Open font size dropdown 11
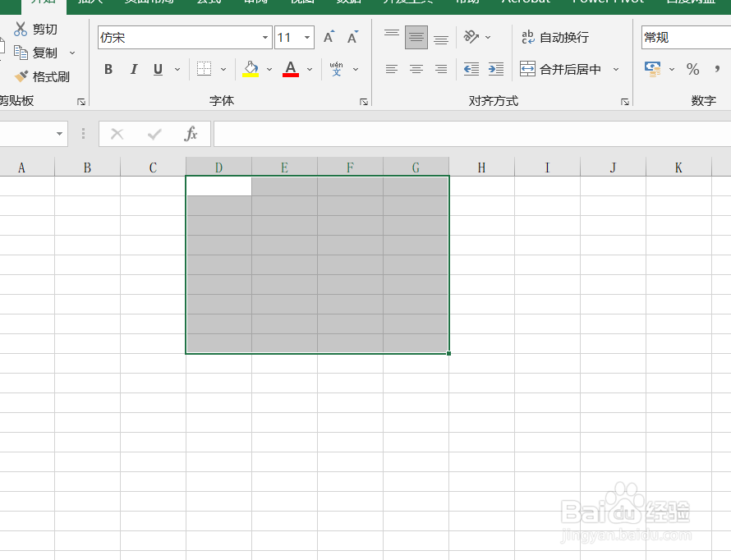This screenshot has height=560, width=731. 307,37
